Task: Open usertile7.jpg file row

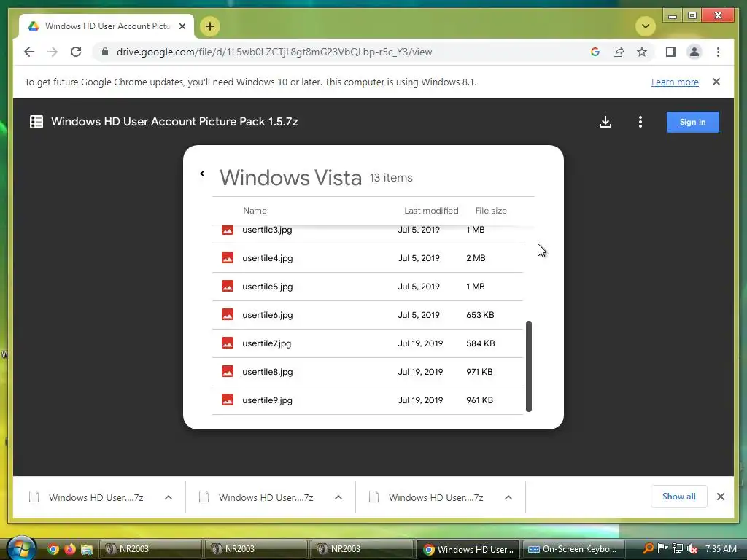Action: [368, 343]
